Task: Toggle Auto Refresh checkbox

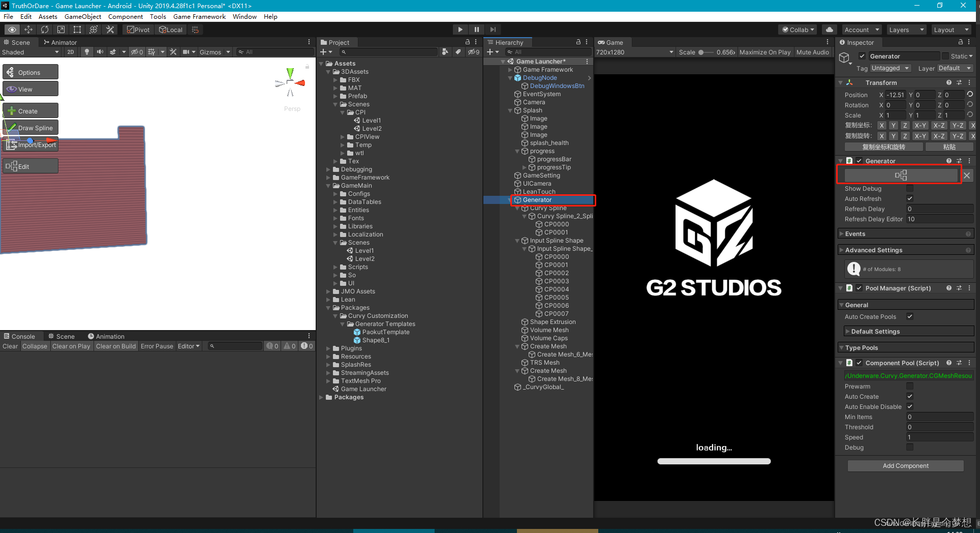Action: click(910, 199)
